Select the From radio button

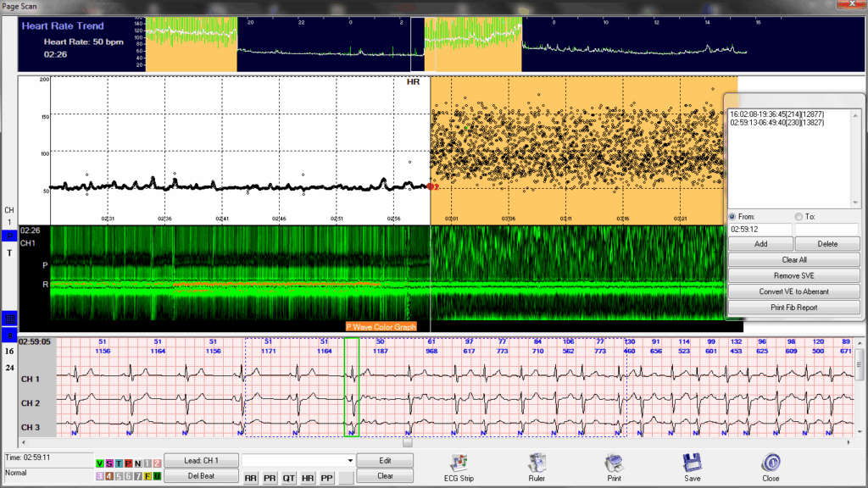click(732, 216)
